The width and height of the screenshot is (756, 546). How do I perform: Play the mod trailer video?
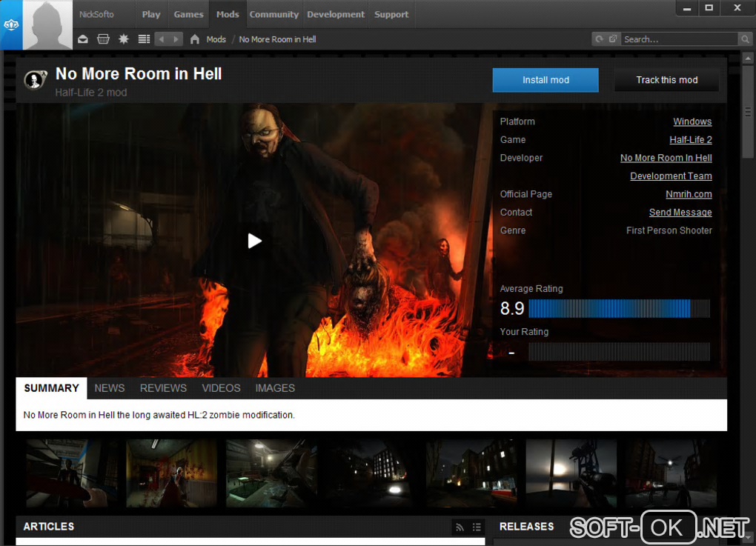point(254,241)
